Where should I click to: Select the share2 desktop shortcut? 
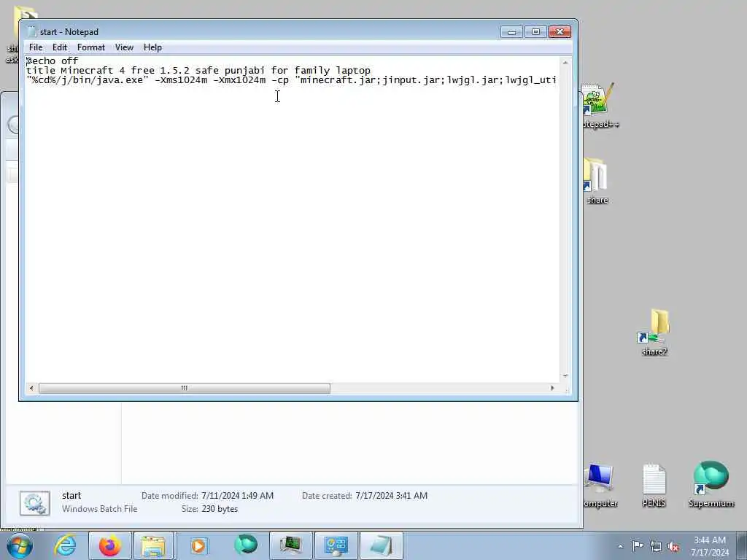tap(654, 332)
